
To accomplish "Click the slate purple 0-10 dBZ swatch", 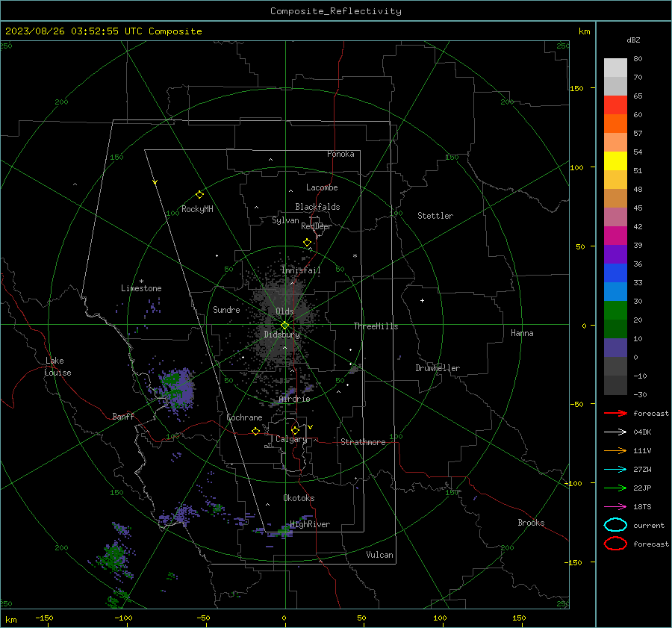I will point(615,348).
